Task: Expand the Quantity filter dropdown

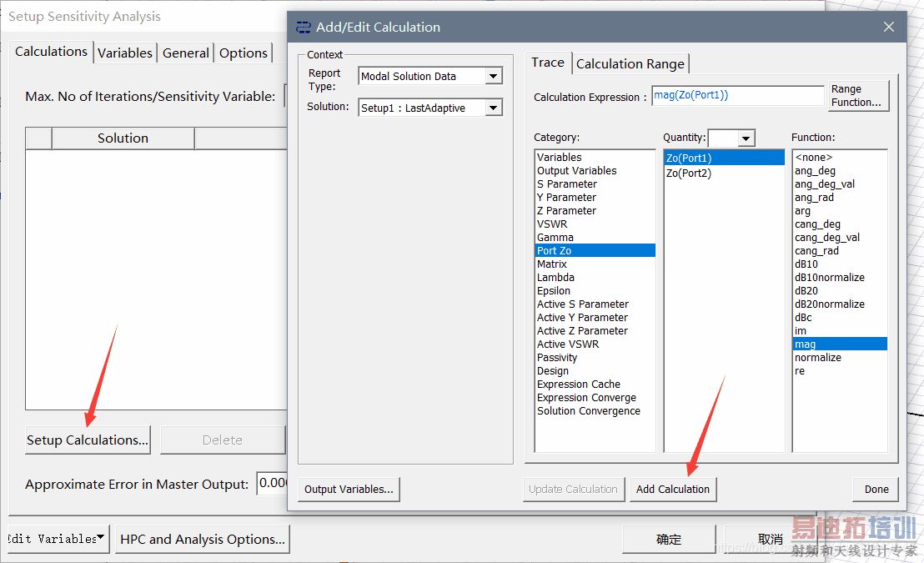Action: [746, 138]
